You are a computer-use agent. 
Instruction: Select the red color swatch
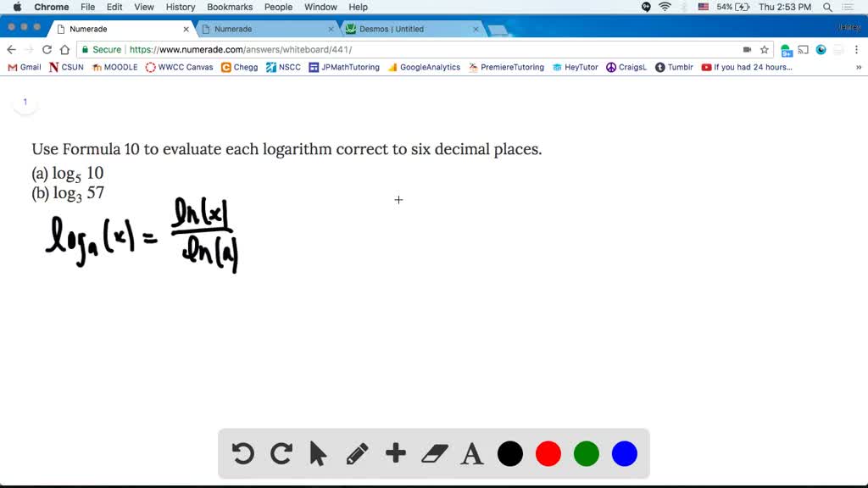[548, 453]
